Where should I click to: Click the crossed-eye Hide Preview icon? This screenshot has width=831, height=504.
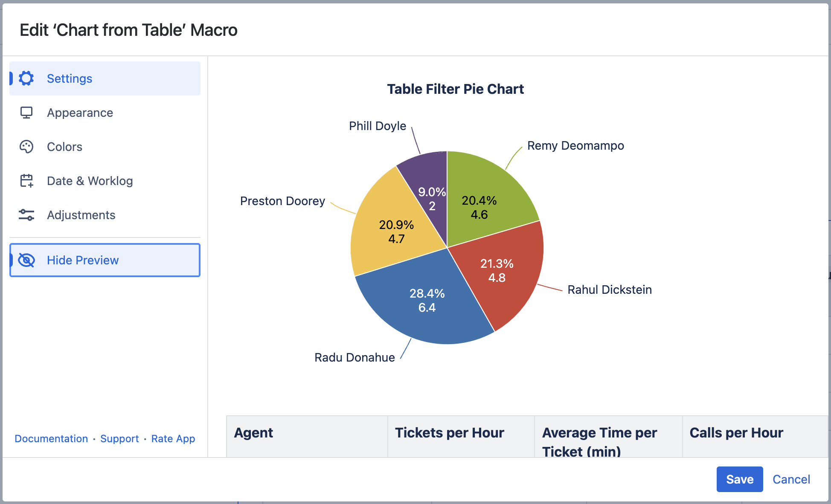[x=26, y=260]
